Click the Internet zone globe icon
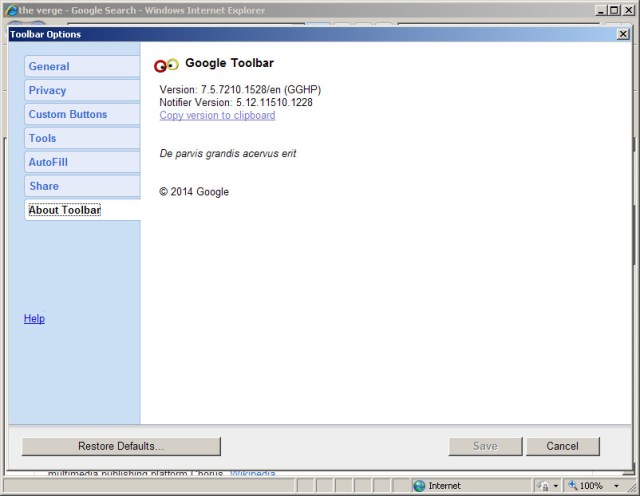This screenshot has height=496, width=640. tap(419, 486)
